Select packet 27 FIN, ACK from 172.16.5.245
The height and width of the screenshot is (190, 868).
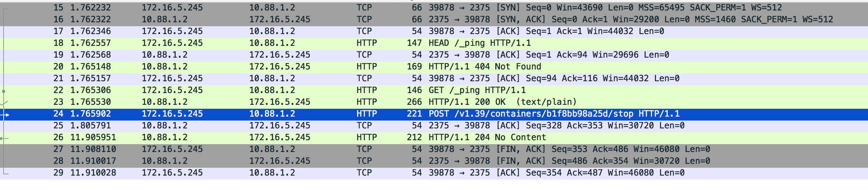tap(434, 149)
